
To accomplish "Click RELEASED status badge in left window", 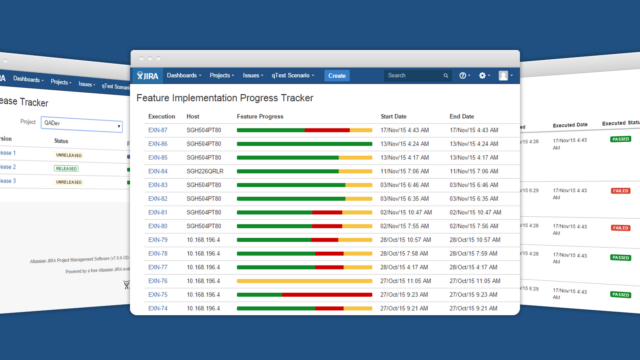I will pos(66,169).
